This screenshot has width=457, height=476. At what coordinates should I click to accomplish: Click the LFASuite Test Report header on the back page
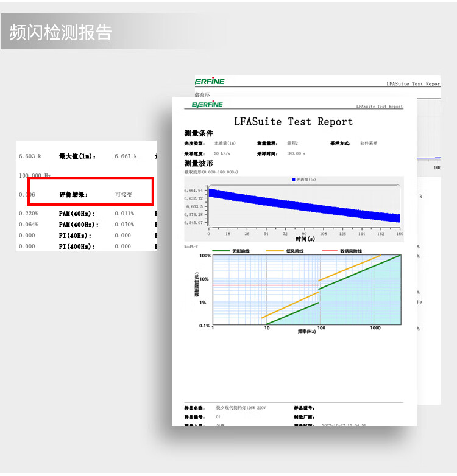(x=413, y=83)
